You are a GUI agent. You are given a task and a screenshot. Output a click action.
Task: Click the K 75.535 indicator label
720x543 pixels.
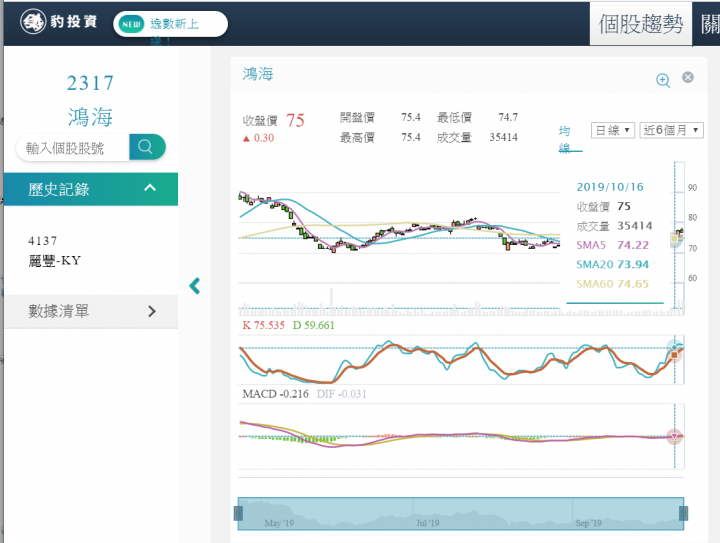coord(264,325)
